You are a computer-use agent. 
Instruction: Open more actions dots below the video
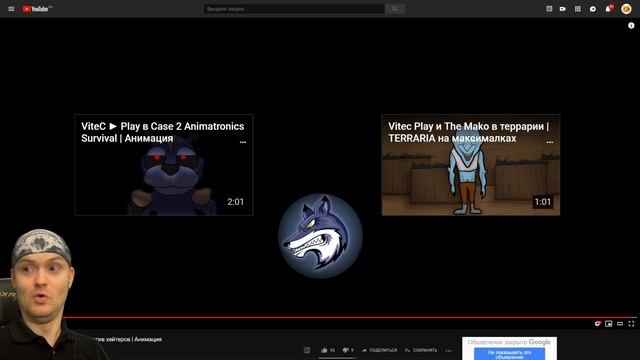coord(449,351)
